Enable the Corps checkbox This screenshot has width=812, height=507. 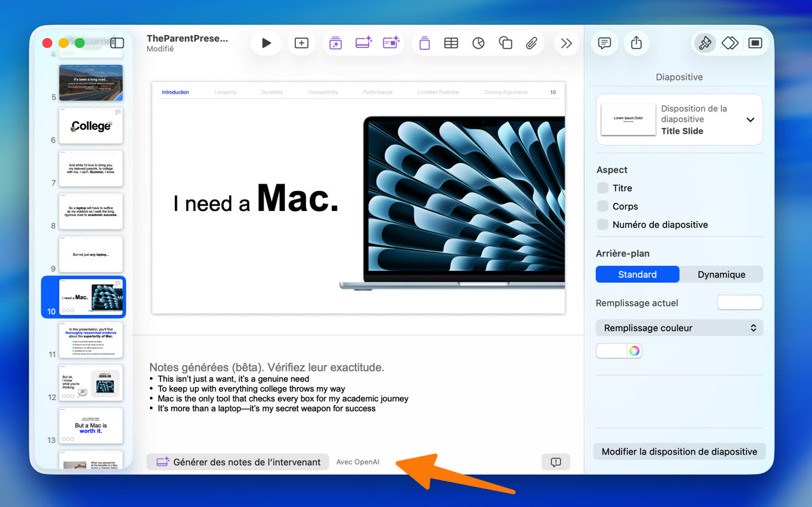click(x=603, y=206)
